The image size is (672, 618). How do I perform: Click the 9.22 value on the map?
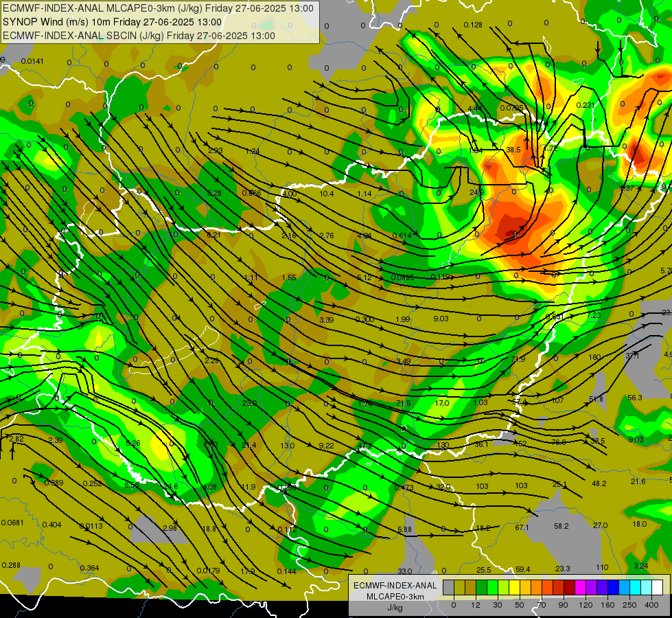(327, 446)
